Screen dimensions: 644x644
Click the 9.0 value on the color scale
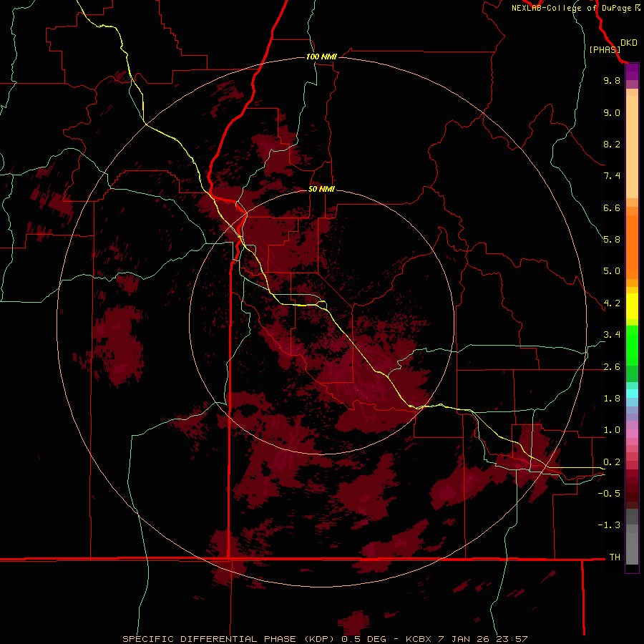pyautogui.click(x=612, y=112)
